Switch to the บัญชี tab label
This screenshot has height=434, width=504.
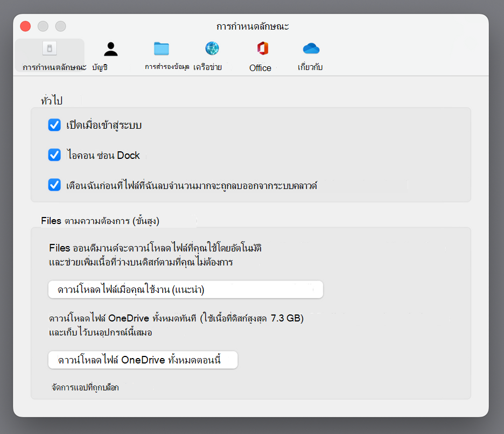click(x=100, y=67)
